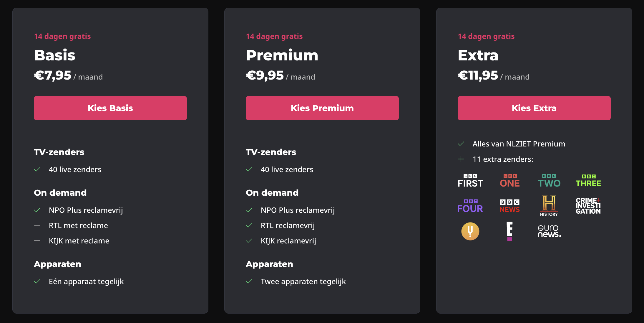Screen dimensions: 644x323
Task: Click the Euronews channel logo
Action: pyautogui.click(x=549, y=231)
